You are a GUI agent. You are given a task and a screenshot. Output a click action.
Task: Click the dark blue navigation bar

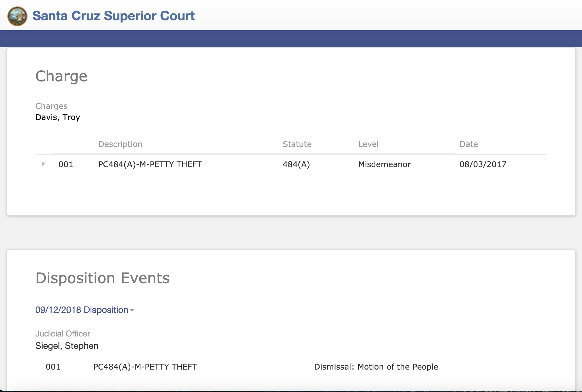[291, 39]
